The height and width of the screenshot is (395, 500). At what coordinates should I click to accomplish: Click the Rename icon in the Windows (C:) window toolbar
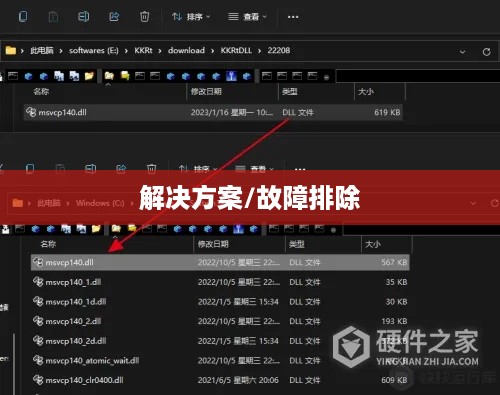90,169
